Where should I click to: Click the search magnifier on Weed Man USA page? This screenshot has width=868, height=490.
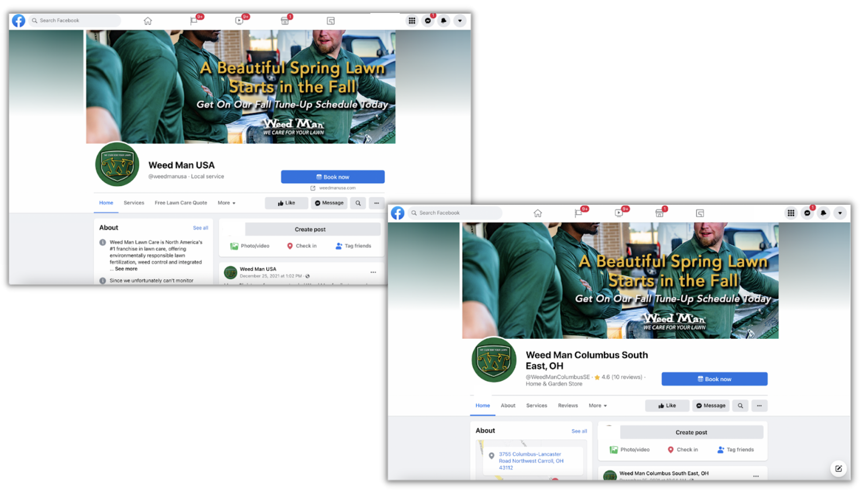(x=359, y=203)
